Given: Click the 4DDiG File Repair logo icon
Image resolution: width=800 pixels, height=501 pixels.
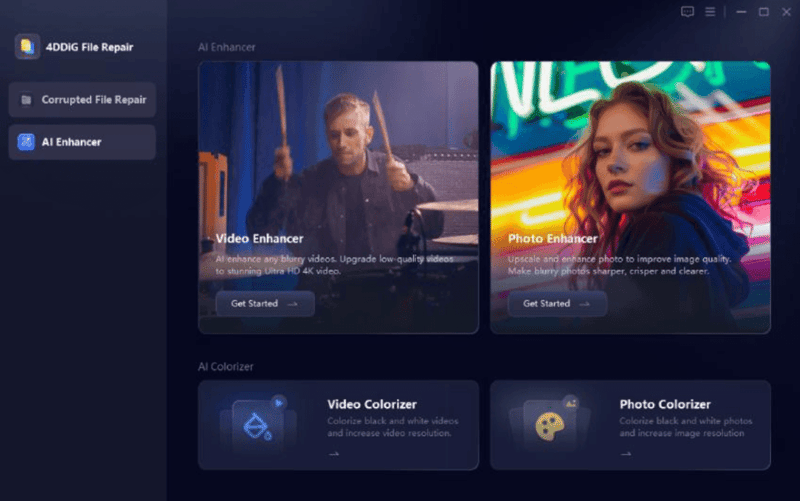Looking at the screenshot, I should (x=27, y=46).
